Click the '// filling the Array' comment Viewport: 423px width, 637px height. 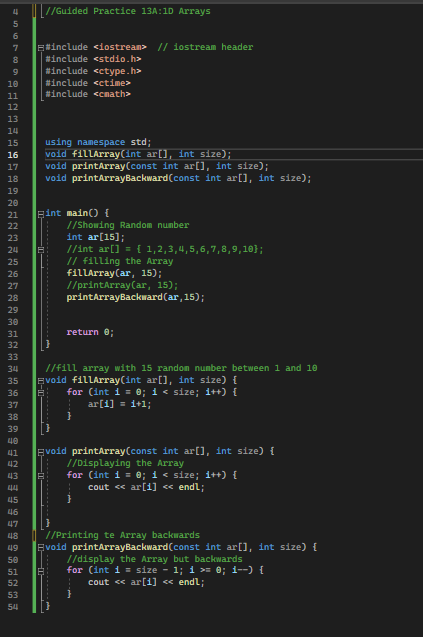pyautogui.click(x=120, y=261)
